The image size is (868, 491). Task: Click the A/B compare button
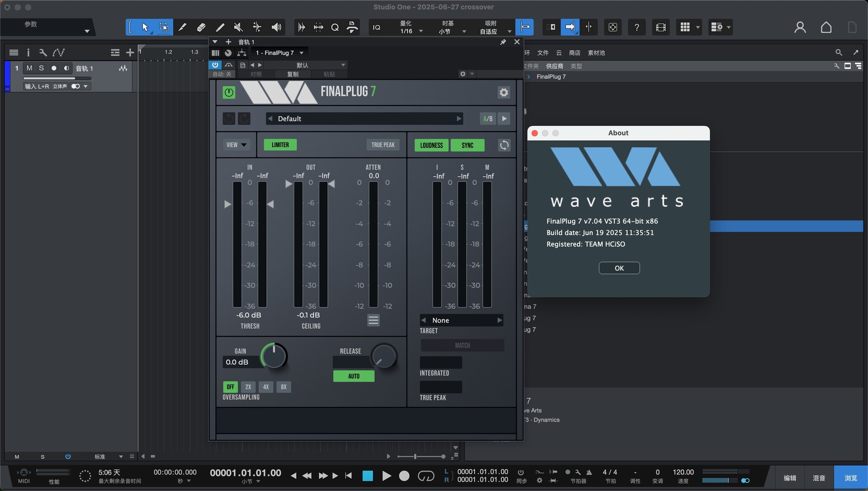[x=488, y=119]
